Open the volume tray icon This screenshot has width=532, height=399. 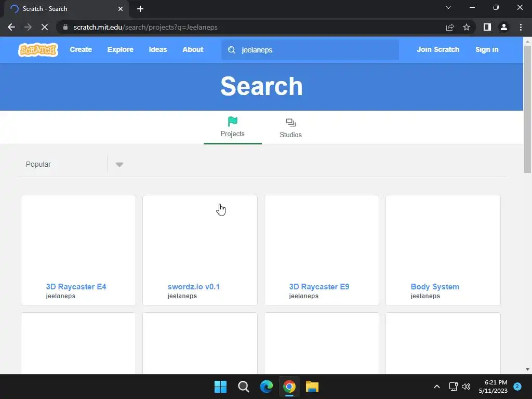pyautogui.click(x=466, y=387)
